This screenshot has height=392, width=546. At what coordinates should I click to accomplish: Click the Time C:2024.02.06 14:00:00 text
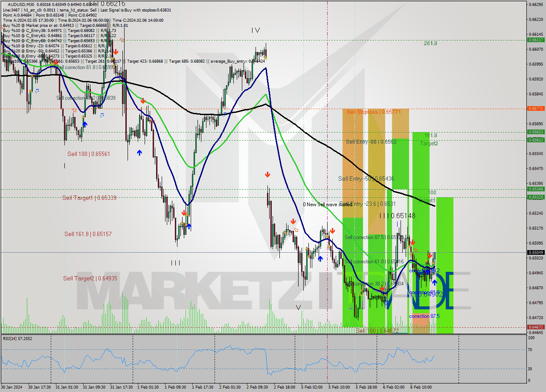(138, 20)
